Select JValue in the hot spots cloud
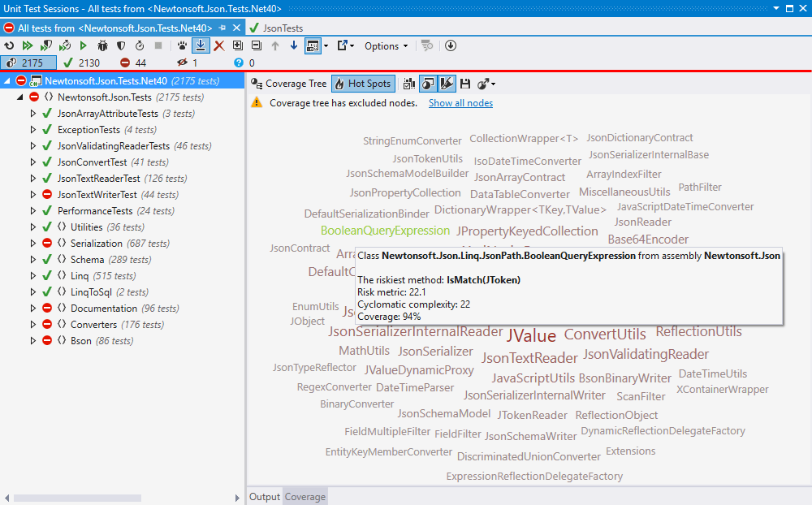Screen dimensions: 812x505 531,335
